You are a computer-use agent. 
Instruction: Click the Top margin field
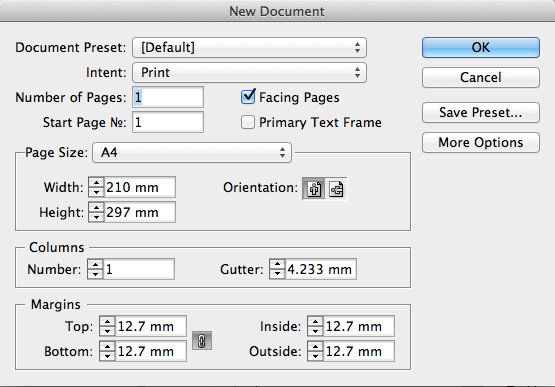(x=151, y=326)
